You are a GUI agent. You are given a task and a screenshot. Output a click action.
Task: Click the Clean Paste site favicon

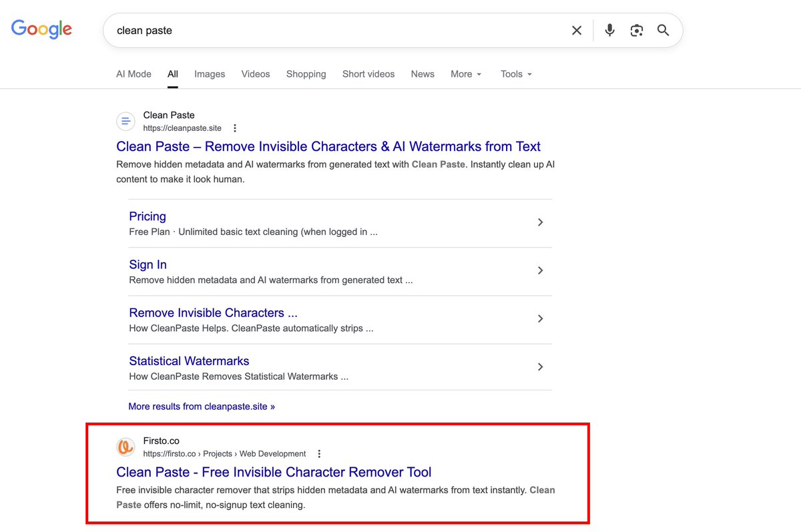126,121
